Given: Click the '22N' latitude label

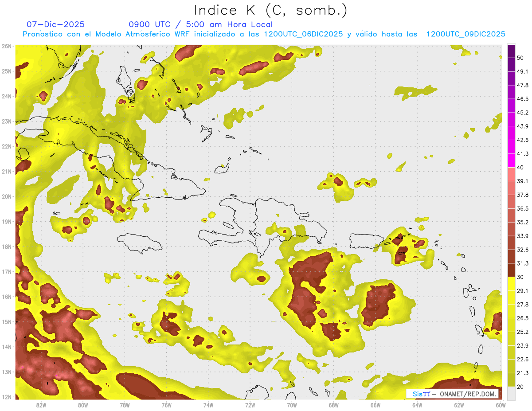Looking at the screenshot, I should [7, 146].
